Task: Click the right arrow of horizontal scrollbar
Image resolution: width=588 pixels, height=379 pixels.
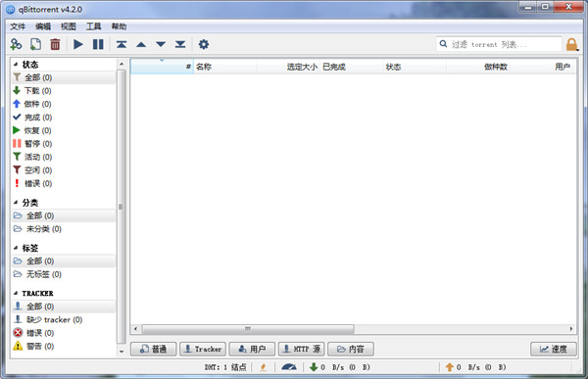Action: click(x=571, y=329)
